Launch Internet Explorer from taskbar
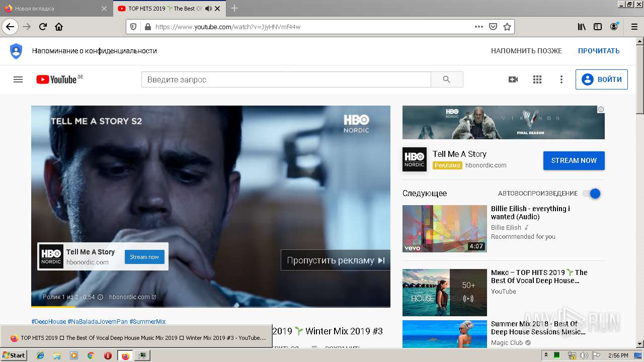644x362 pixels. (x=40, y=355)
